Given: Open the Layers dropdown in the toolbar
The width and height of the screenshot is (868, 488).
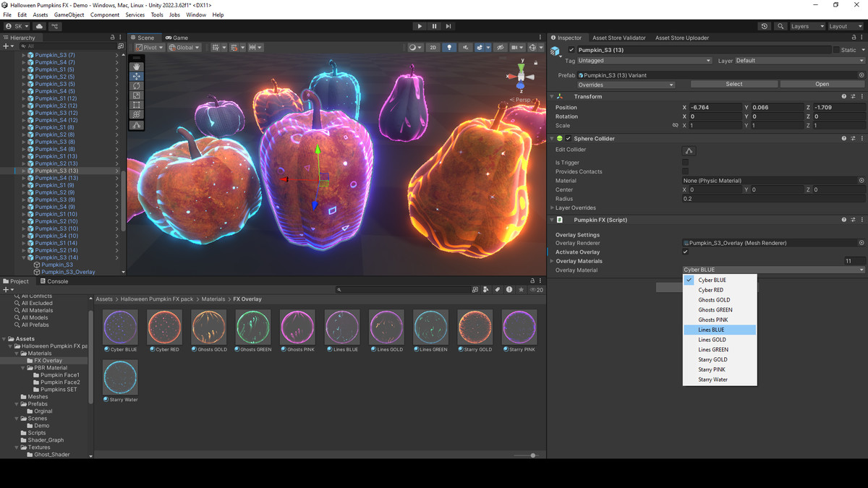Looking at the screenshot, I should point(807,26).
